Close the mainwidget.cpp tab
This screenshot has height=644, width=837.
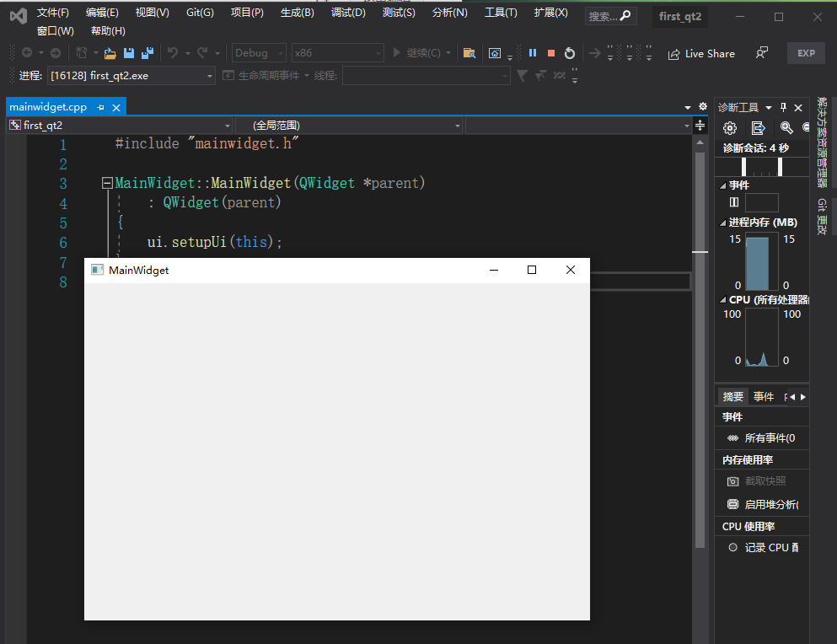[115, 107]
